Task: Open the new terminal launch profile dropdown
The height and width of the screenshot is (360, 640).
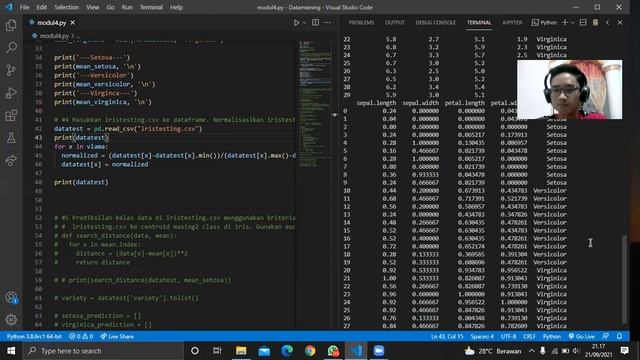Action: pyautogui.click(x=573, y=22)
